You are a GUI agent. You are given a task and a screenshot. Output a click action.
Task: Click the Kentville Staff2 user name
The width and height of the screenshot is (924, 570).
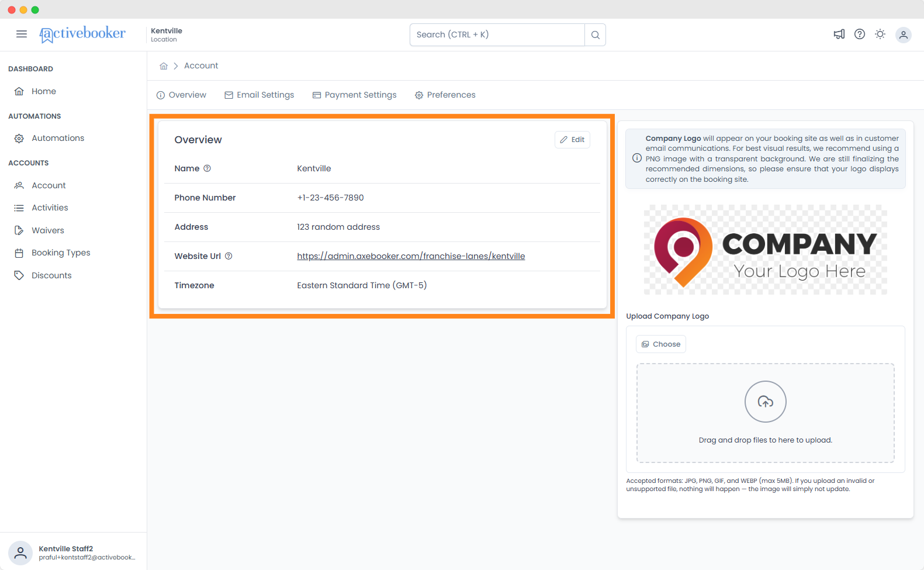click(x=66, y=549)
